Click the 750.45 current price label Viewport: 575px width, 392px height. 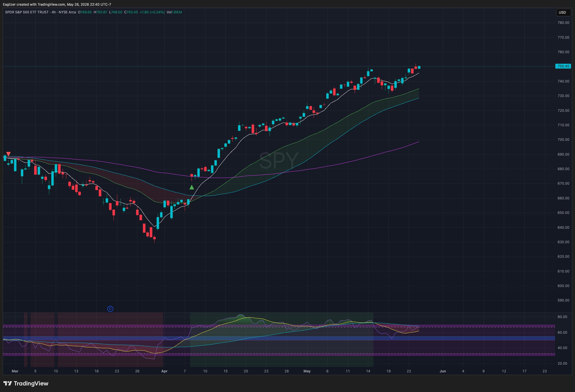(563, 66)
